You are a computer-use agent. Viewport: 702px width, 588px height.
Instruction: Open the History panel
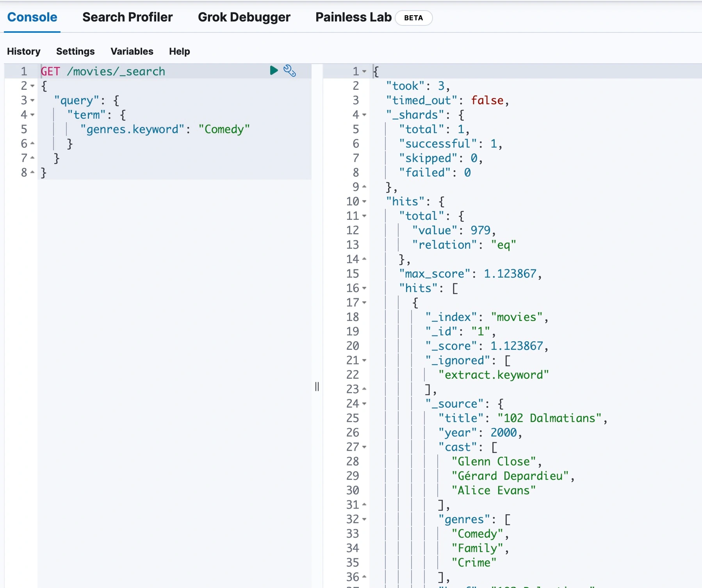click(x=23, y=52)
